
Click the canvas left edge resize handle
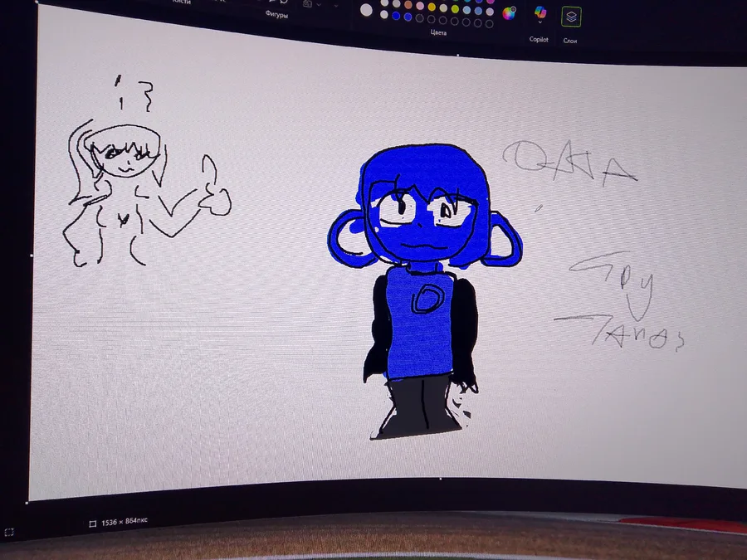[32, 256]
